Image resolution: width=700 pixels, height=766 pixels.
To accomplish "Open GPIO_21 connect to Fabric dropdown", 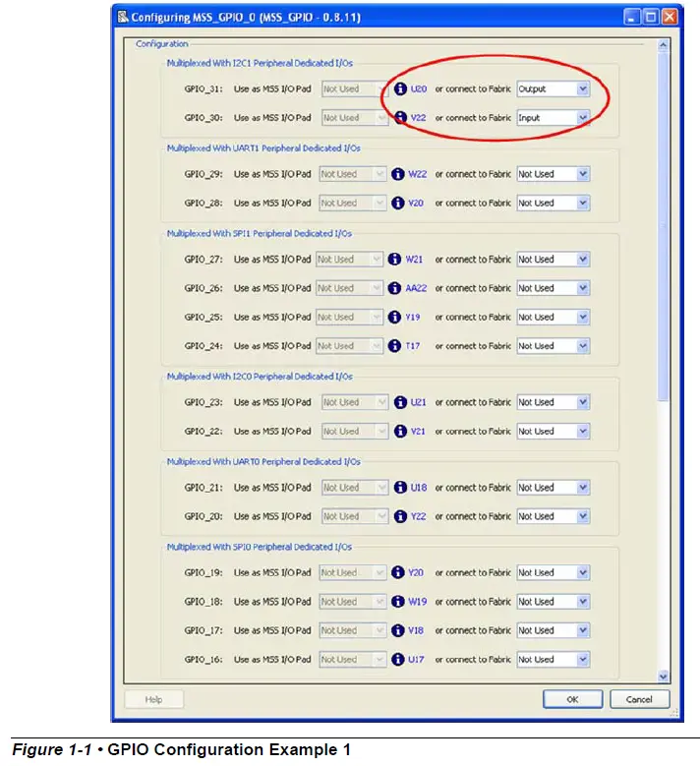I will pyautogui.click(x=553, y=487).
